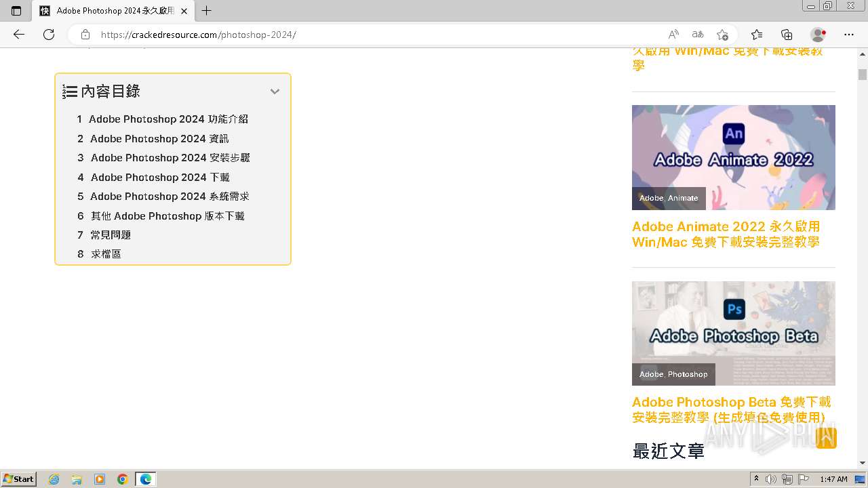Open Adobe Animate 2022 永久啟用 article link
Screen dimensions: 868x488
[x=726, y=234]
